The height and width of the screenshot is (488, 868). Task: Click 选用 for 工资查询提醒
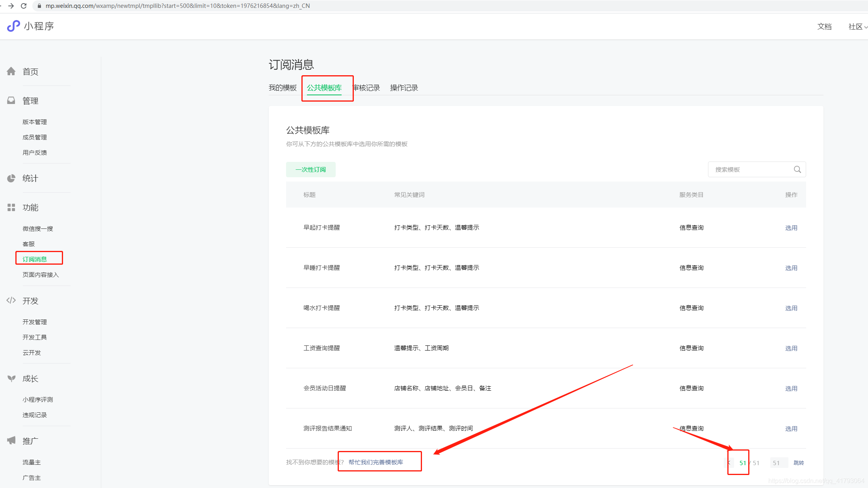tap(791, 348)
